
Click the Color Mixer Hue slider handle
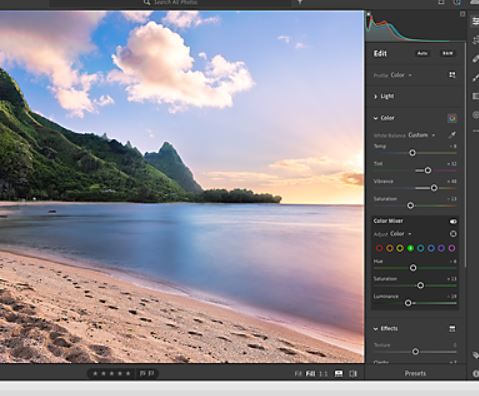click(413, 268)
